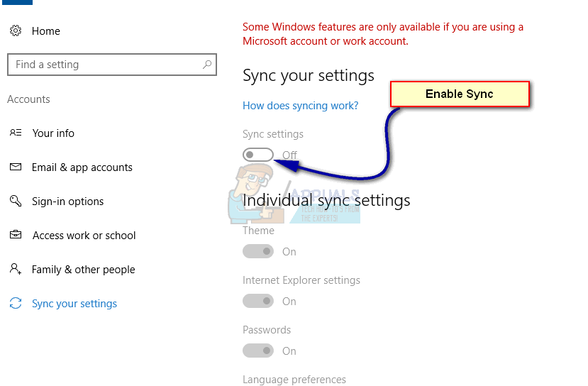Click the Accounts section header
The width and height of the screenshot is (588, 386).
coord(28,99)
